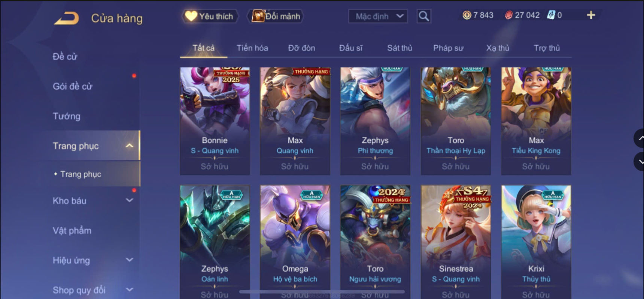The width and height of the screenshot is (644, 299).
Task: Switch to the Pháp sư tab
Action: click(x=448, y=48)
